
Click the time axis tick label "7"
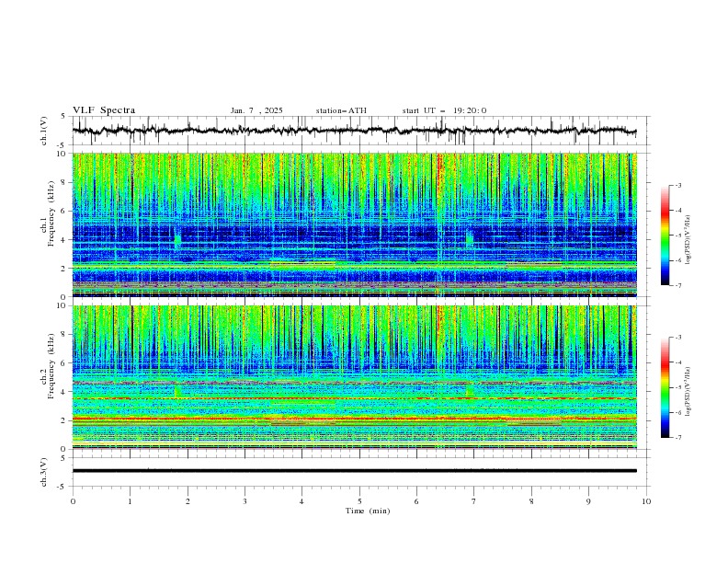click(x=474, y=501)
